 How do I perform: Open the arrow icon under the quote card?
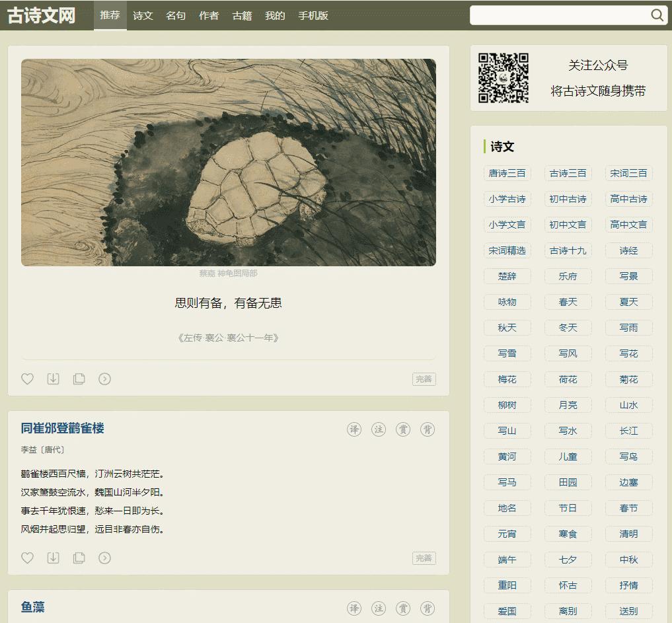coord(104,379)
